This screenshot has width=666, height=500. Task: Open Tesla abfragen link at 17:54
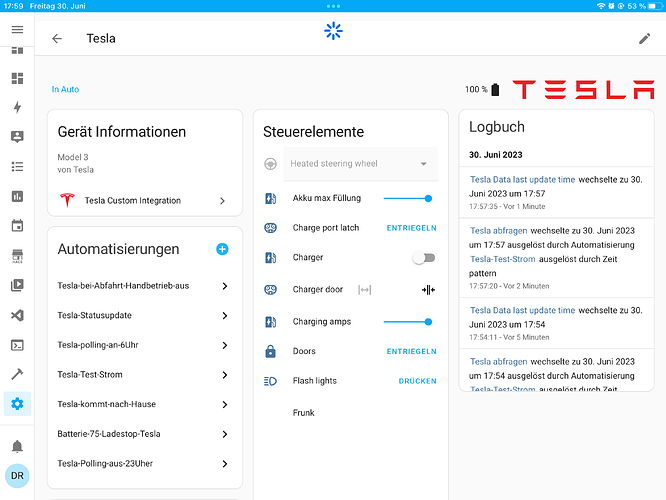pos(498,362)
